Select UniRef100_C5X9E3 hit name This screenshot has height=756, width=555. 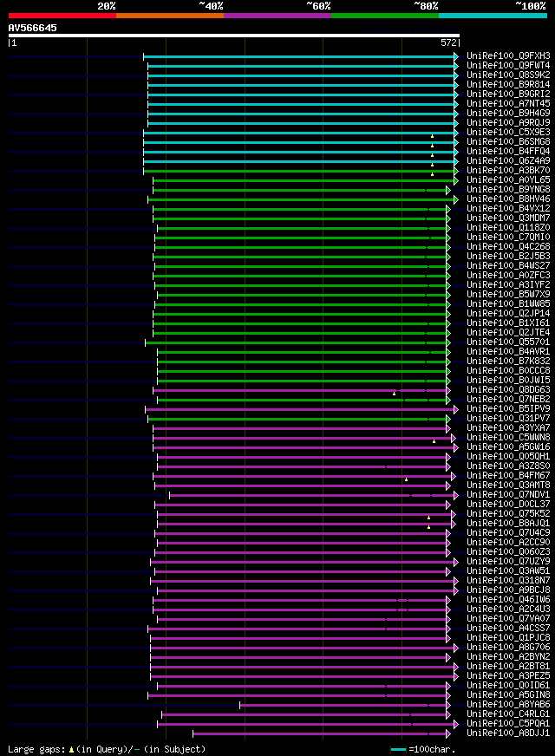(508, 132)
